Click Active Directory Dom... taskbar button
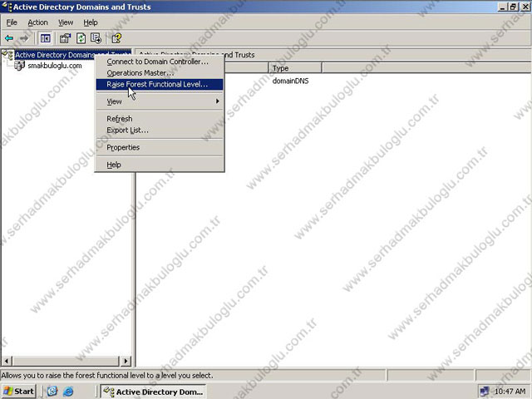This screenshot has height=399, width=532. (x=153, y=392)
